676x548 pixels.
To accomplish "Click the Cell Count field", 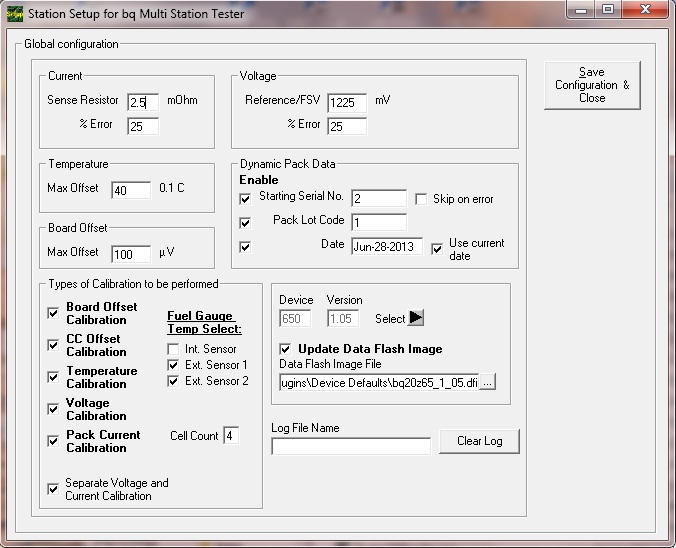I will (231, 435).
